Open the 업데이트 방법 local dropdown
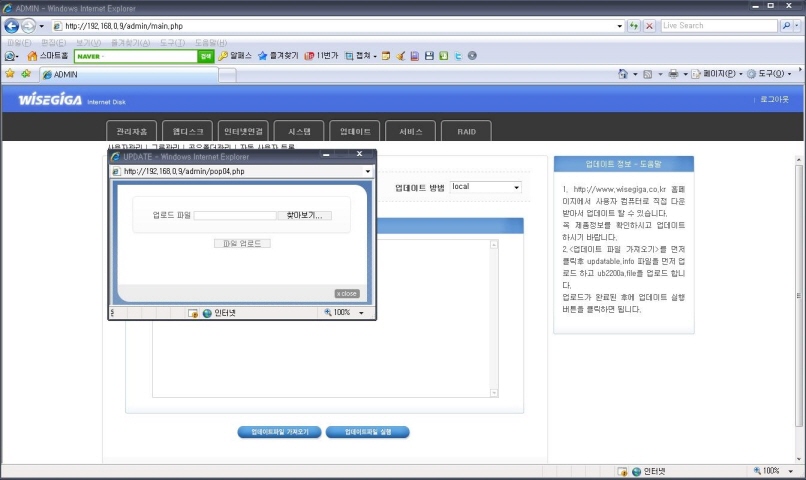Screen dimensions: 806x480 tap(486, 187)
